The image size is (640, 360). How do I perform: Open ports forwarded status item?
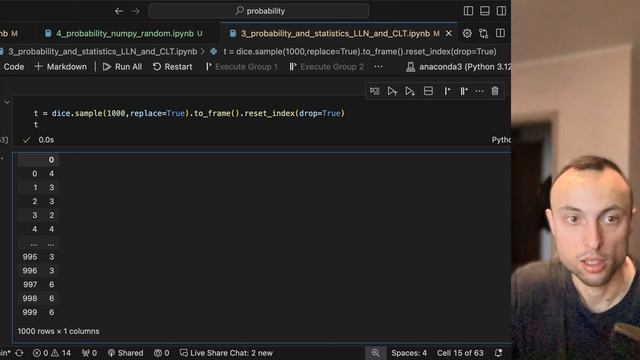point(89,353)
